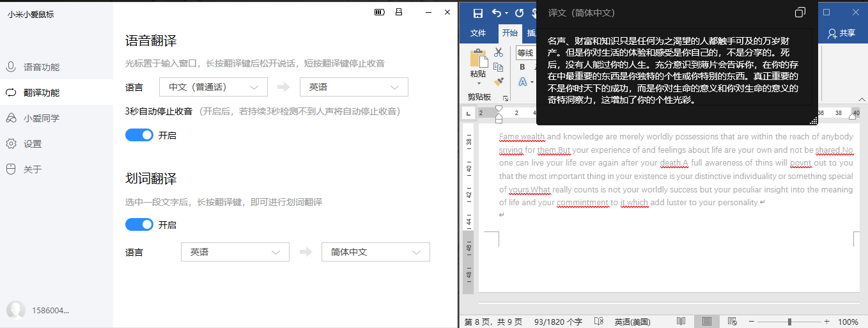Click the '93/1820 个字' word count
Viewport: 868px width, 328px height.
point(558,322)
